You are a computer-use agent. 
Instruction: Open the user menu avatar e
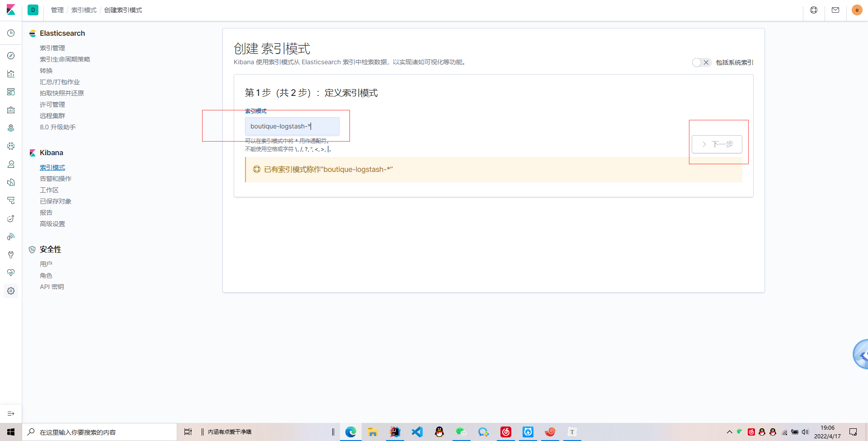[x=857, y=10]
